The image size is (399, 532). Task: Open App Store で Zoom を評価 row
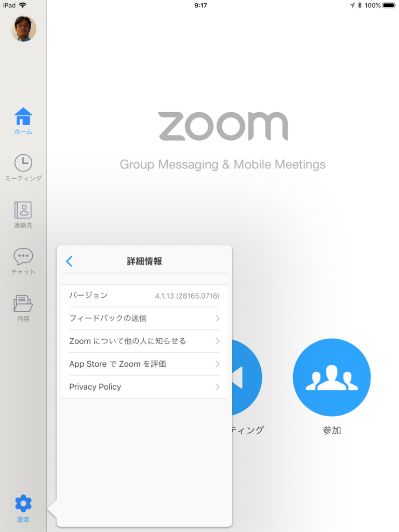coord(144,364)
